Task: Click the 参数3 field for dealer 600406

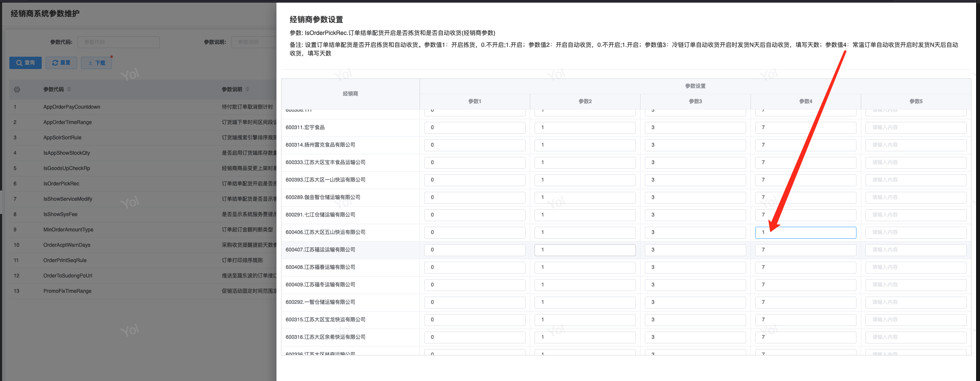Action: pyautogui.click(x=695, y=232)
